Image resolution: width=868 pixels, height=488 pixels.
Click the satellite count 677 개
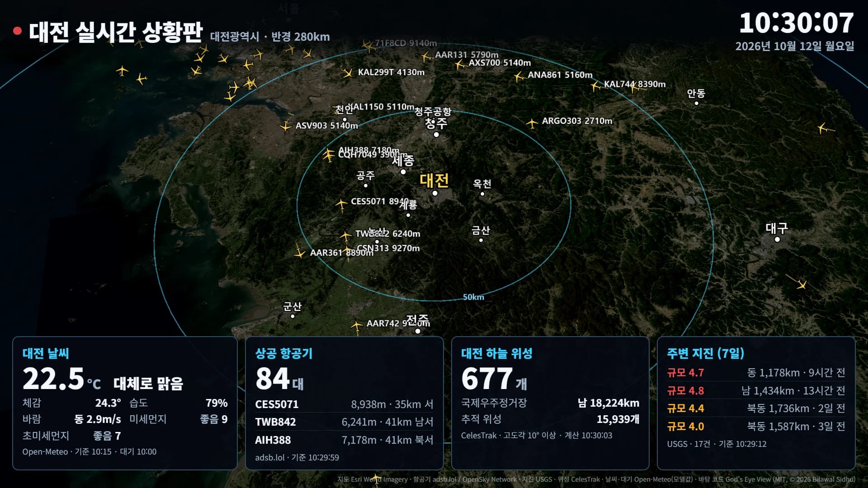tap(494, 379)
